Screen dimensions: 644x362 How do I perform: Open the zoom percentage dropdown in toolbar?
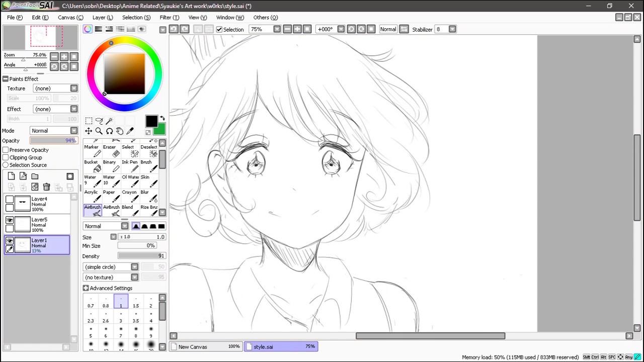click(x=277, y=29)
